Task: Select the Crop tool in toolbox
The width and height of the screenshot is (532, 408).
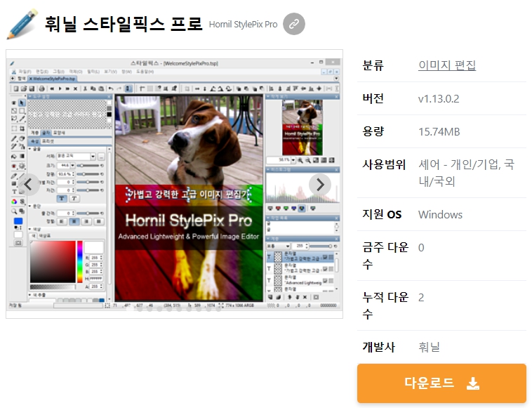Action: [x=22, y=129]
